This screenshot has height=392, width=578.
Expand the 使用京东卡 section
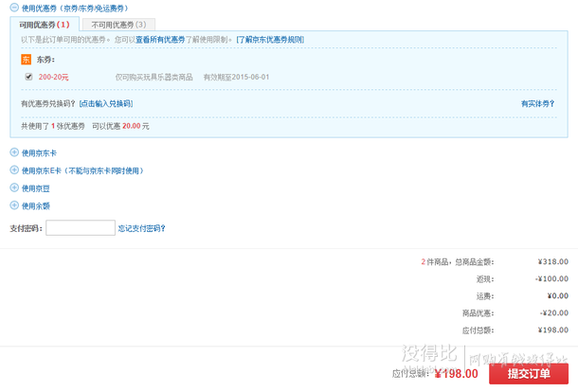click(x=33, y=152)
